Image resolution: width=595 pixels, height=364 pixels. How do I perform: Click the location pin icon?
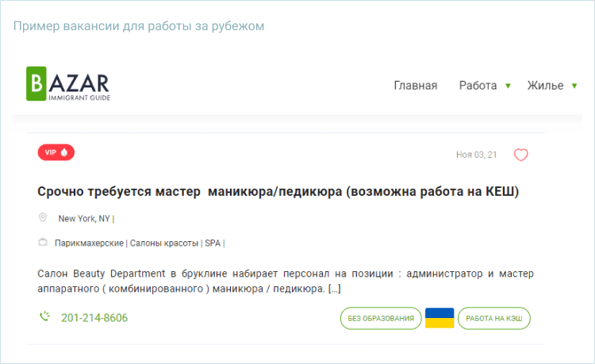43,217
